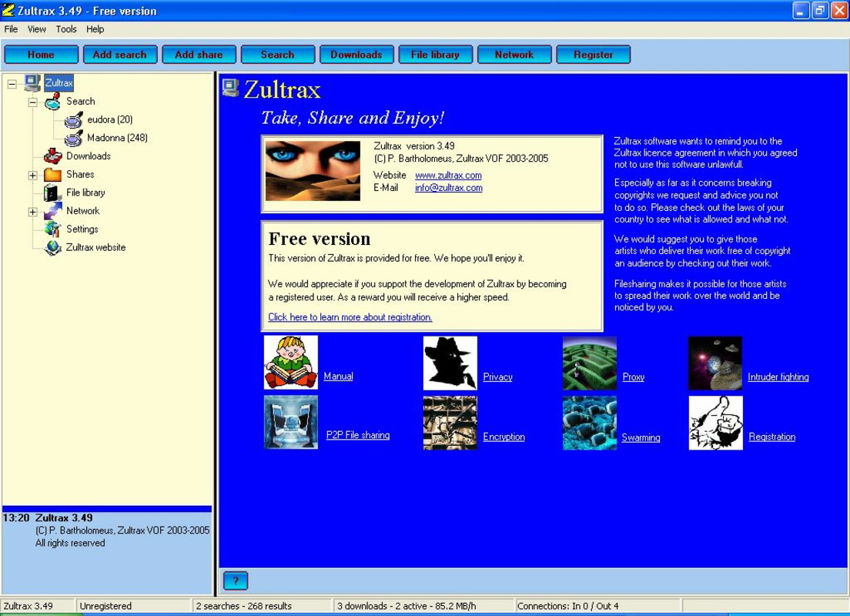Screen dimensions: 850x616
Task: Click the Add share toolbar button
Action: 199,54
